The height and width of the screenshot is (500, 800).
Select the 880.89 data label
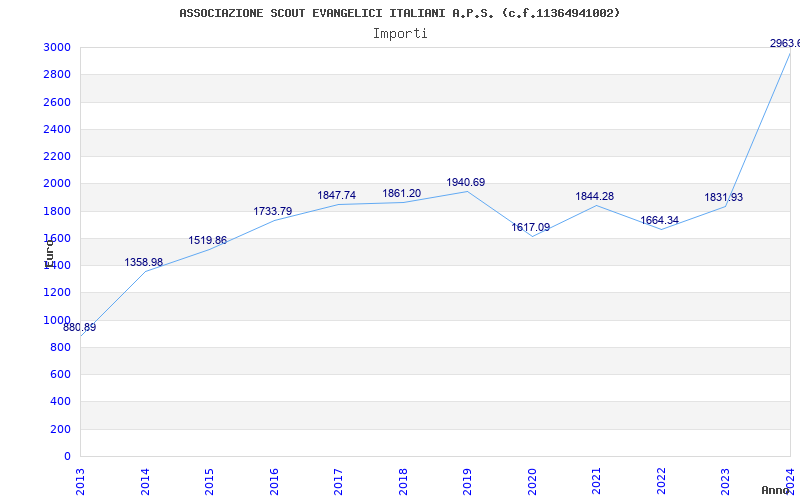(x=80, y=328)
